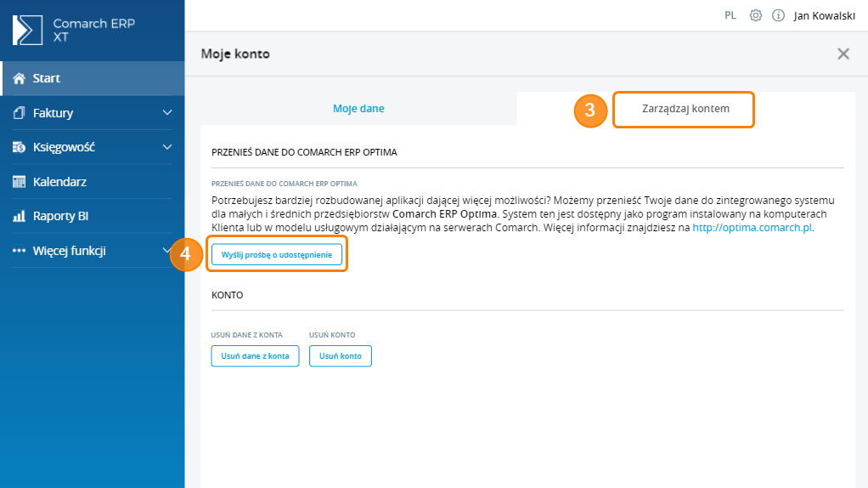The image size is (868, 488).
Task: Click the Usuń dane z konta button
Action: click(x=255, y=356)
